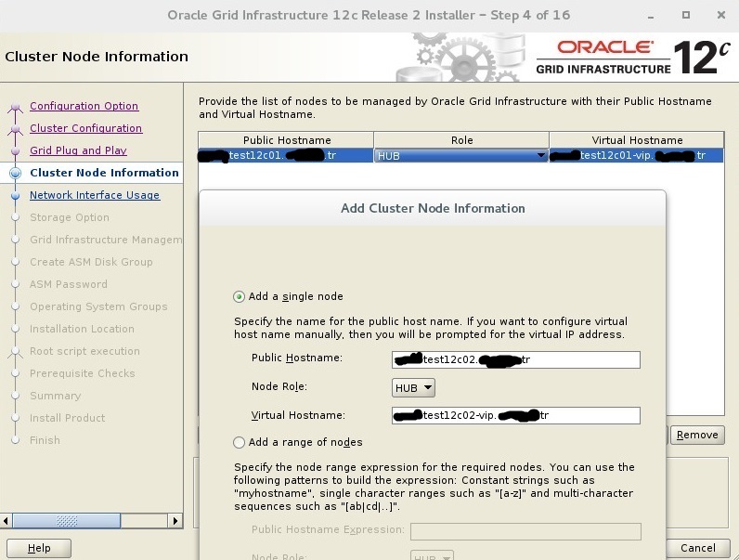Select Cluster Node Information step
Image resolution: width=739 pixels, height=560 pixels.
point(104,173)
